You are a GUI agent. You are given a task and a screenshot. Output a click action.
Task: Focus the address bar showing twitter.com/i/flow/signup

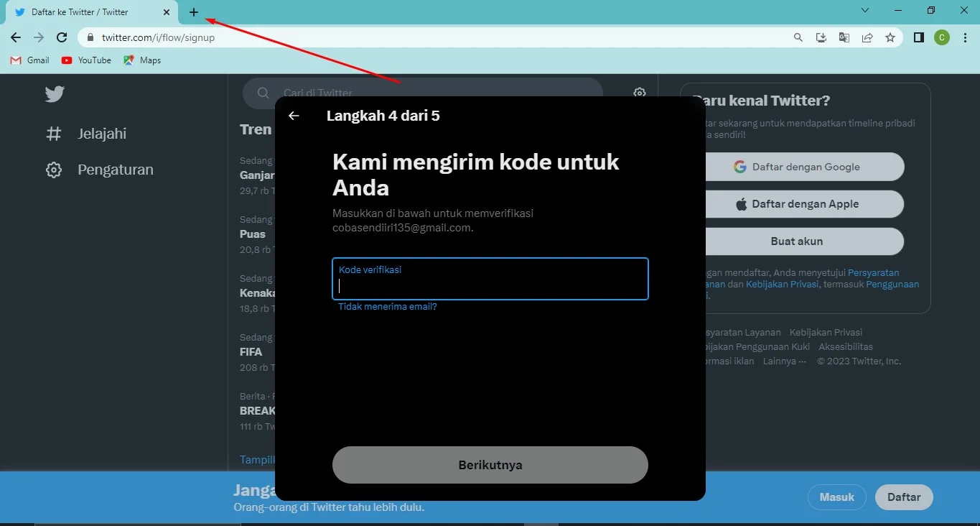click(431, 37)
